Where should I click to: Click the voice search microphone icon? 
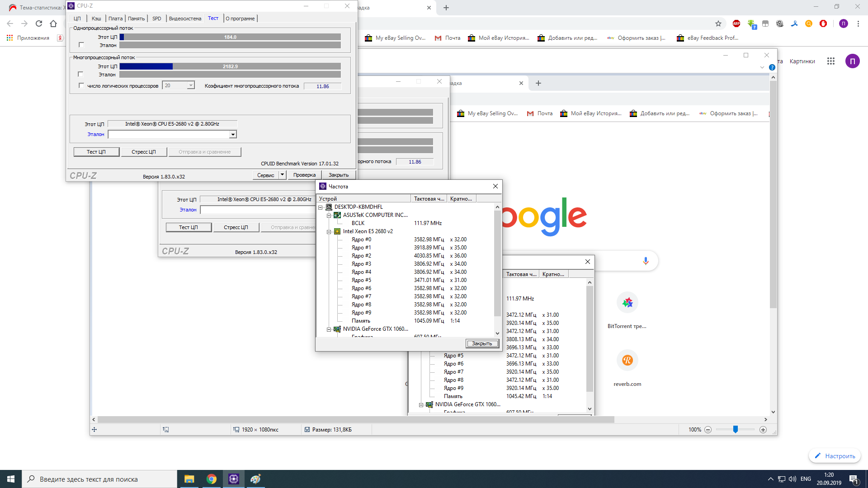(x=646, y=261)
